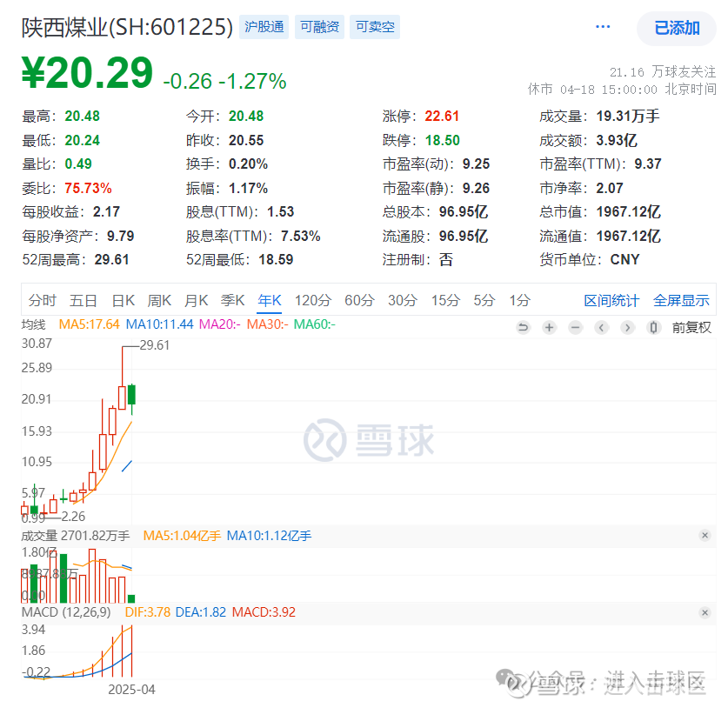Click the 52周最低 value 18.59

276,259
